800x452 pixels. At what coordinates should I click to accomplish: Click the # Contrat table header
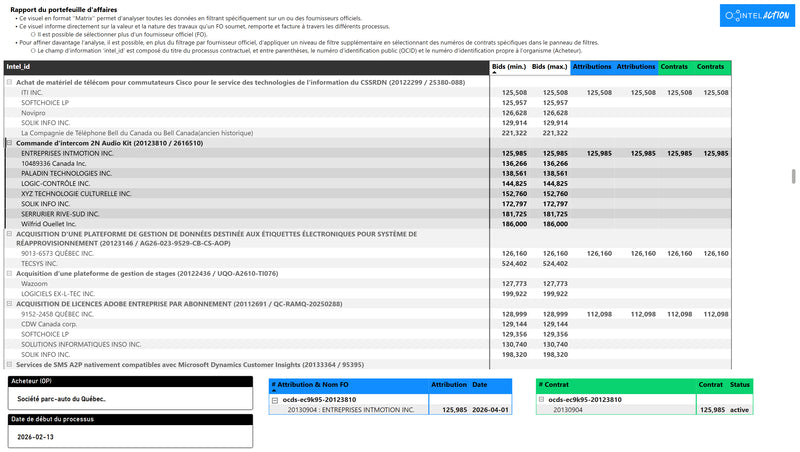(616, 385)
